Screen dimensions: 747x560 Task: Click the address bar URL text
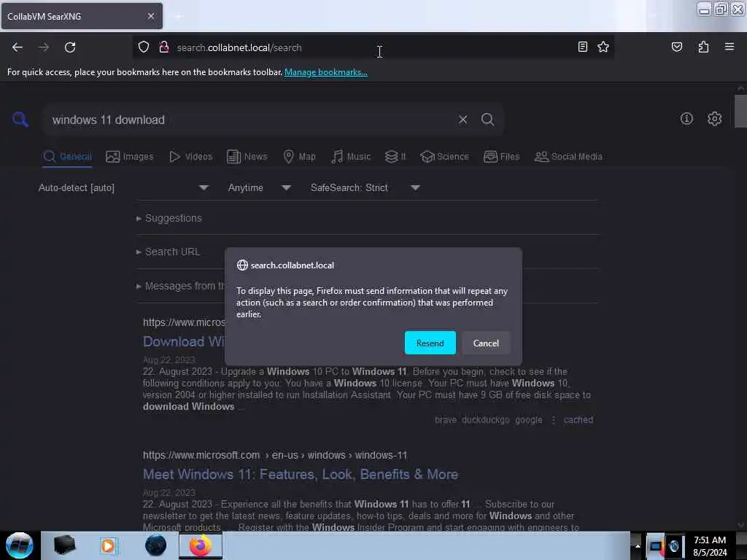[x=239, y=47]
